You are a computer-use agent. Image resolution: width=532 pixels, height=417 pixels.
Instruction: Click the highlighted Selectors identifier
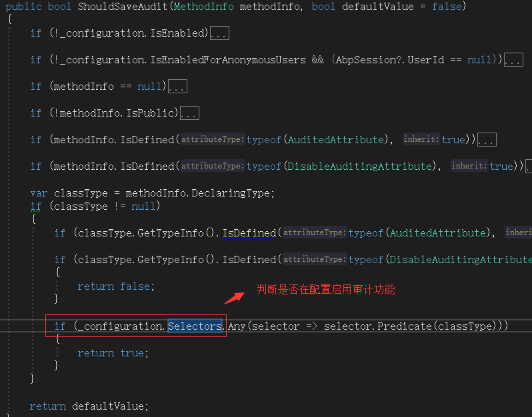point(195,326)
